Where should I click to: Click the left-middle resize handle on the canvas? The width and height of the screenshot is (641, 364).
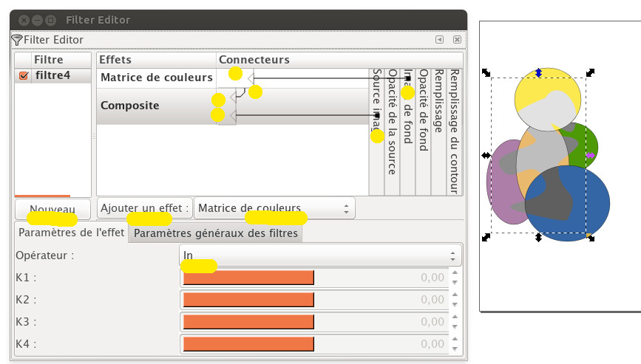tap(485, 155)
